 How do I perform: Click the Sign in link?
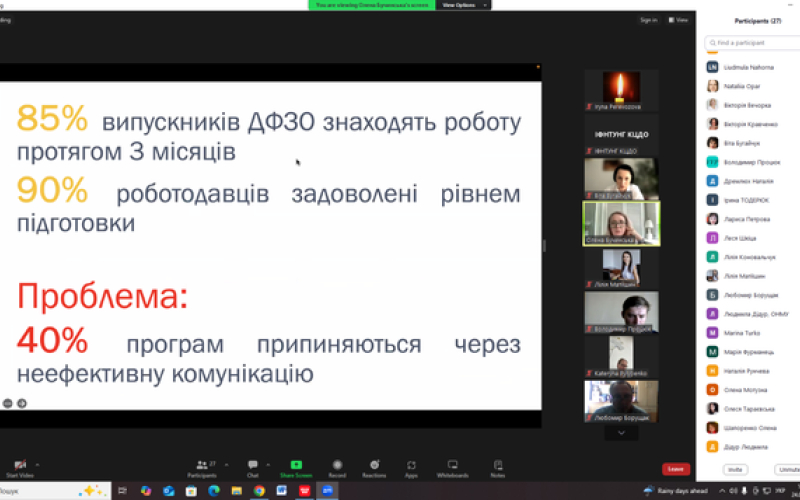648,20
